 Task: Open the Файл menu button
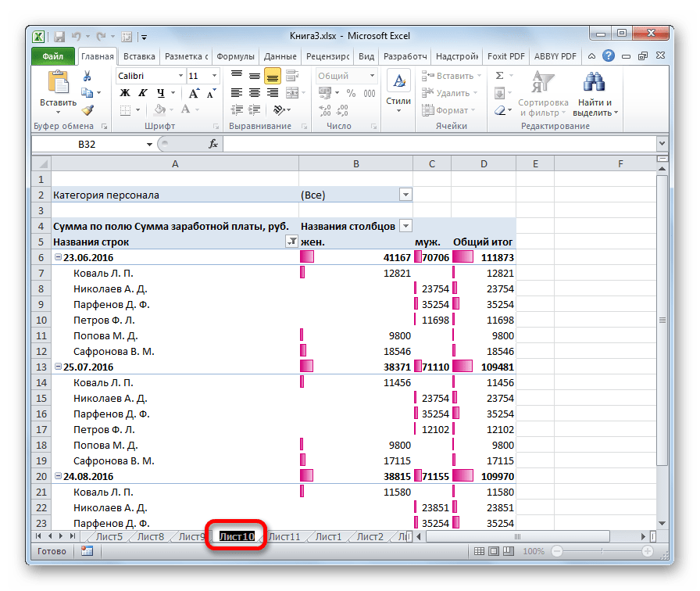[x=53, y=56]
